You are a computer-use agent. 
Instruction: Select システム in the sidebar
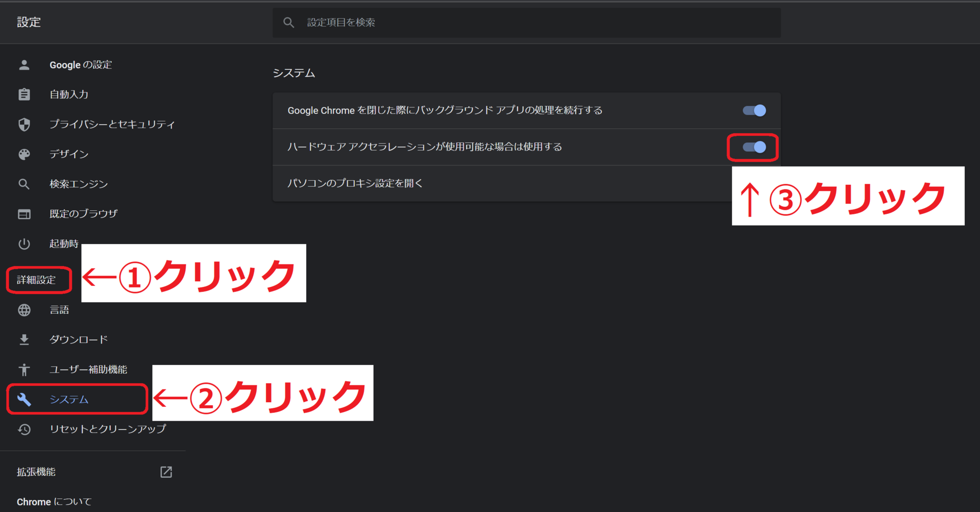[69, 399]
